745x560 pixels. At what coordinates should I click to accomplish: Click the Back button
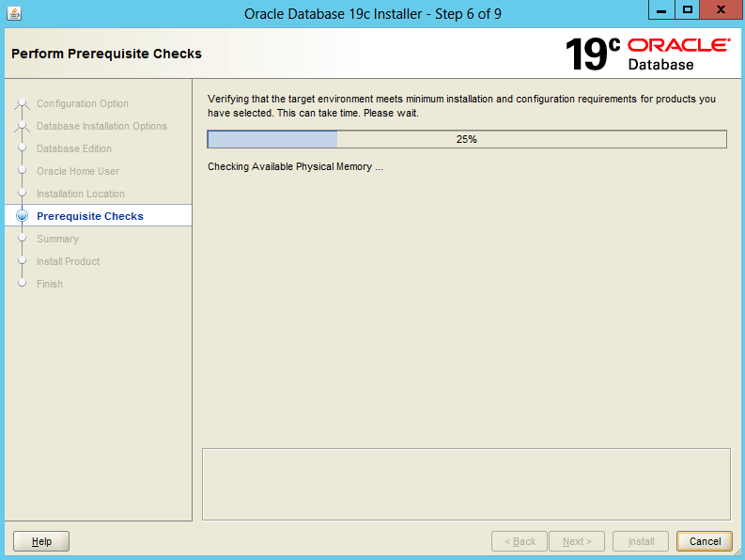[x=520, y=541]
